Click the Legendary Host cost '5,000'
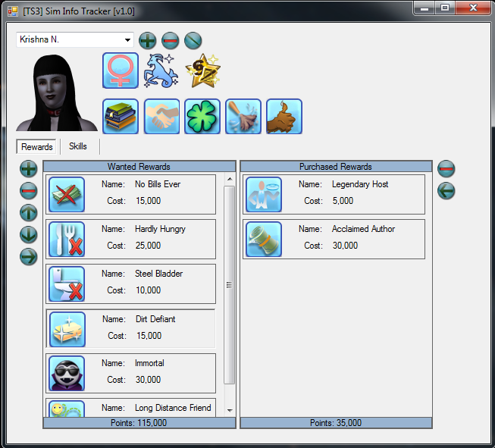The image size is (495, 448). 343,201
